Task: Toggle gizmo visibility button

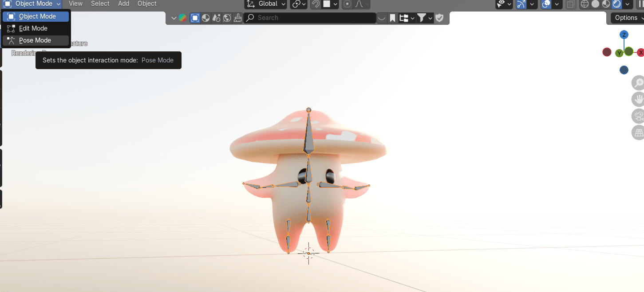Action: (x=521, y=4)
